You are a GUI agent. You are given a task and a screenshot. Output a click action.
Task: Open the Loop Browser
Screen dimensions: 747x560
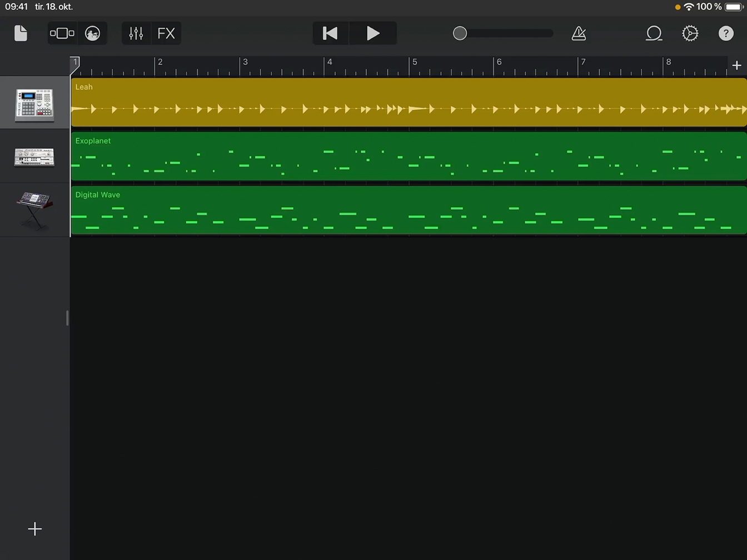point(654,33)
